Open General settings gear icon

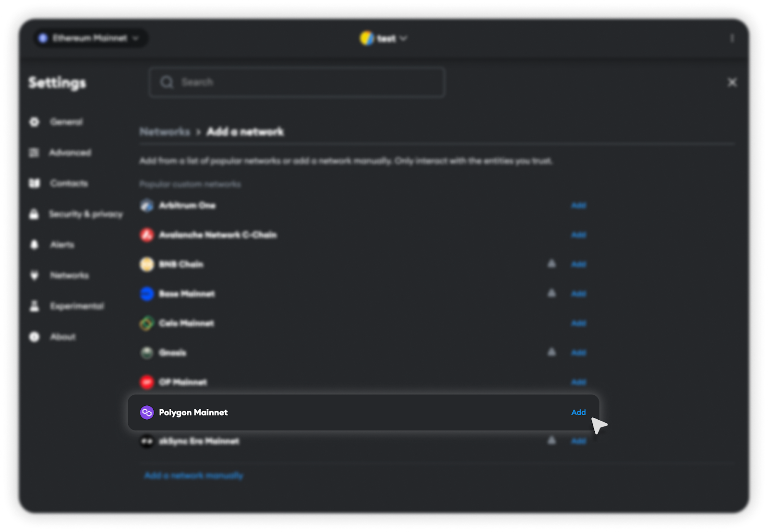34,122
